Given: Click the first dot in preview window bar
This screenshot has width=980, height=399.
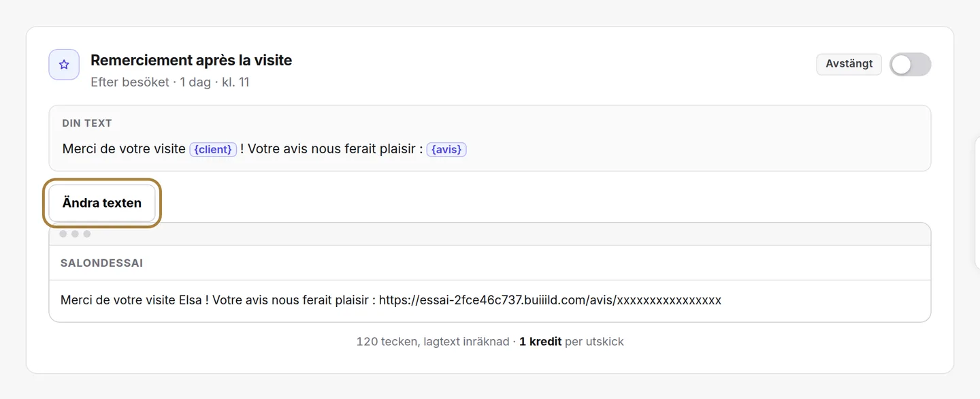Looking at the screenshot, I should pos(63,234).
